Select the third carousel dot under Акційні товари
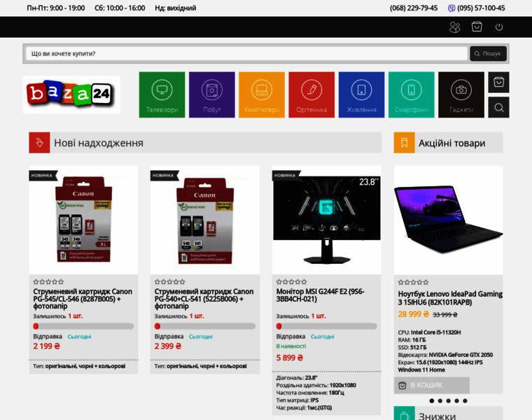Screen dimensions: 532x420 pyautogui.click(x=448, y=400)
